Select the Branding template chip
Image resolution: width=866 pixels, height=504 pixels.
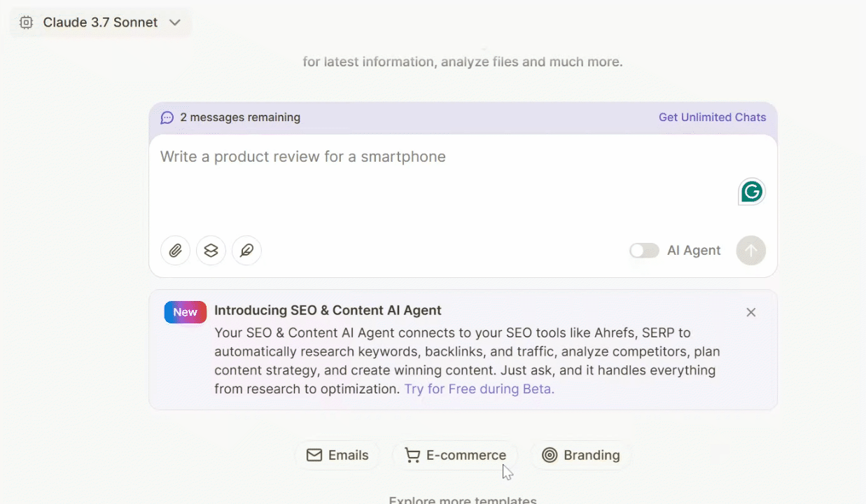580,455
